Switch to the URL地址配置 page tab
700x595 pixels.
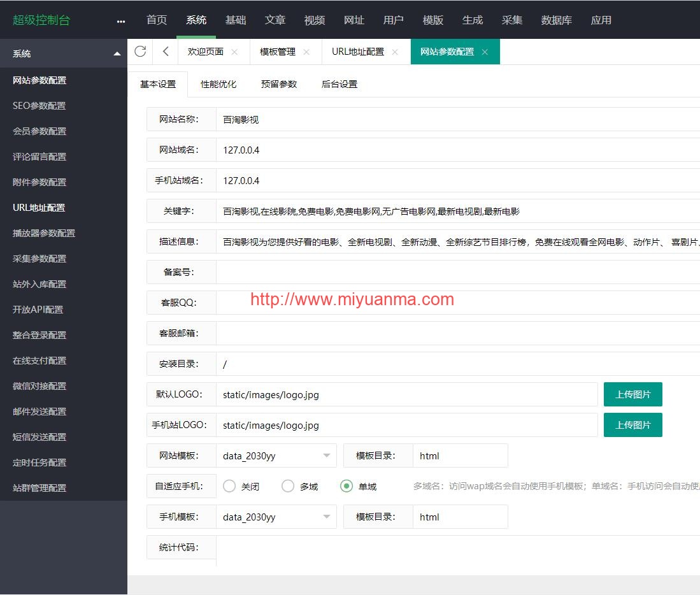click(358, 52)
